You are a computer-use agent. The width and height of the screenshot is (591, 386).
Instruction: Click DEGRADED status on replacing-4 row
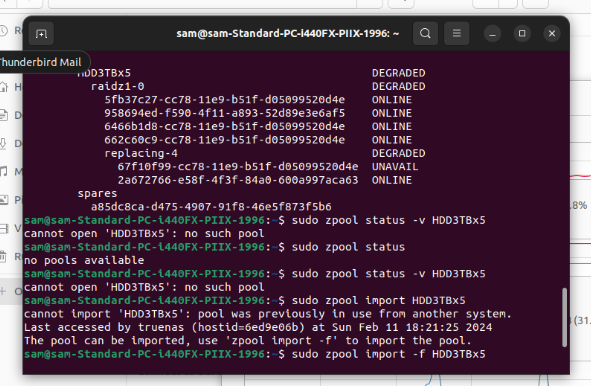click(398, 153)
